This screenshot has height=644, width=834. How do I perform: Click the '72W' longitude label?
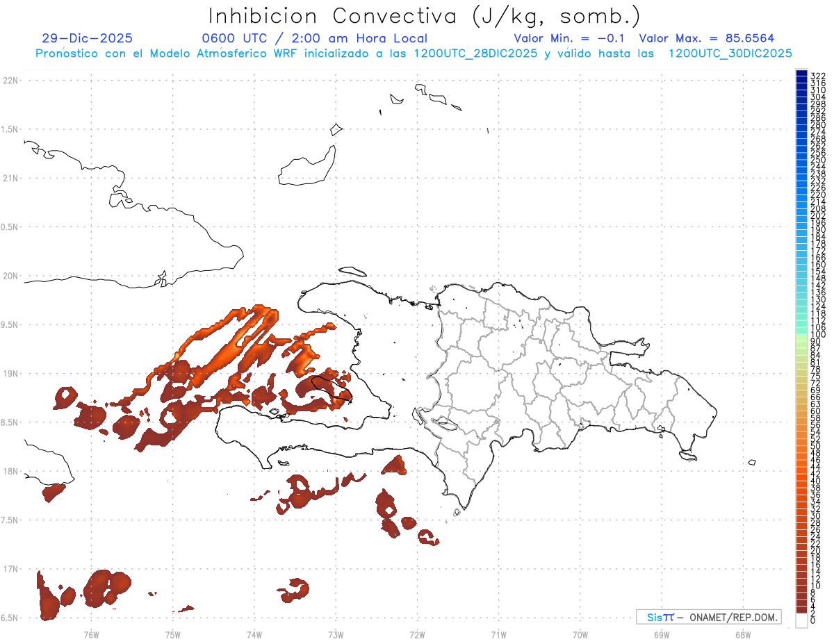[417, 634]
